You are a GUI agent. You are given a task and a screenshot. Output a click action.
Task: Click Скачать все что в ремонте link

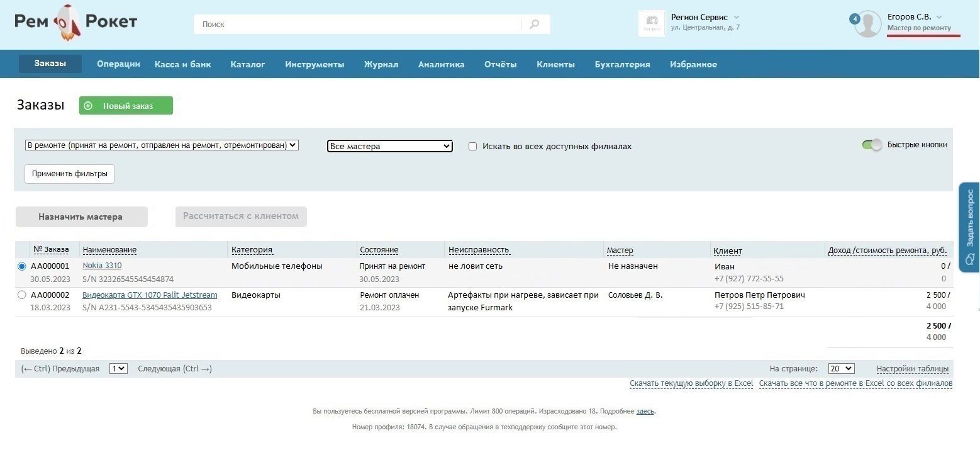click(855, 383)
